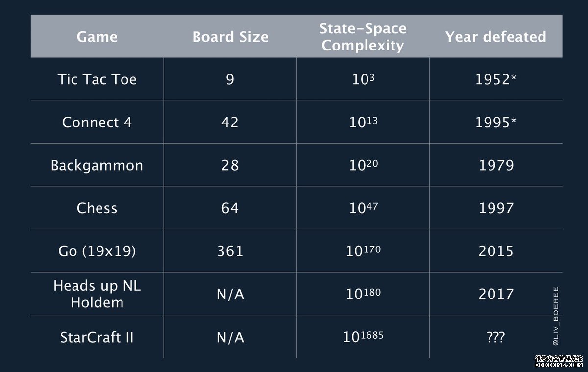Select the Heads up NL Holdem cell
Viewport: 588px width, 372px height.
point(97,294)
